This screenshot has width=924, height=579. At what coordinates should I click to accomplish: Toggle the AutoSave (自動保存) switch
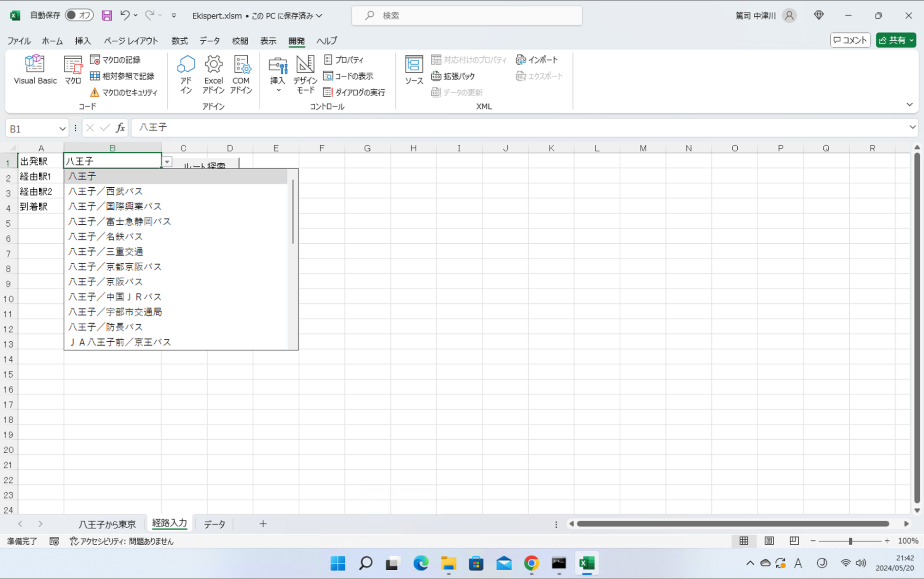coord(79,15)
